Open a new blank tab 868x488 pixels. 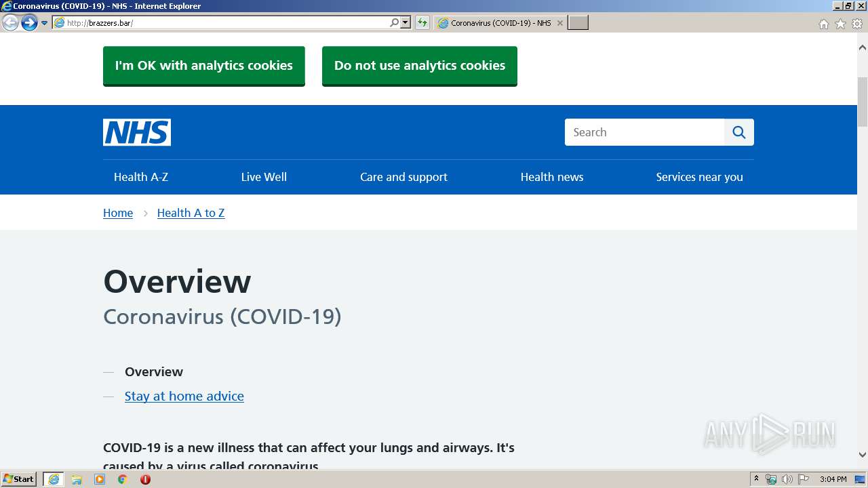578,23
